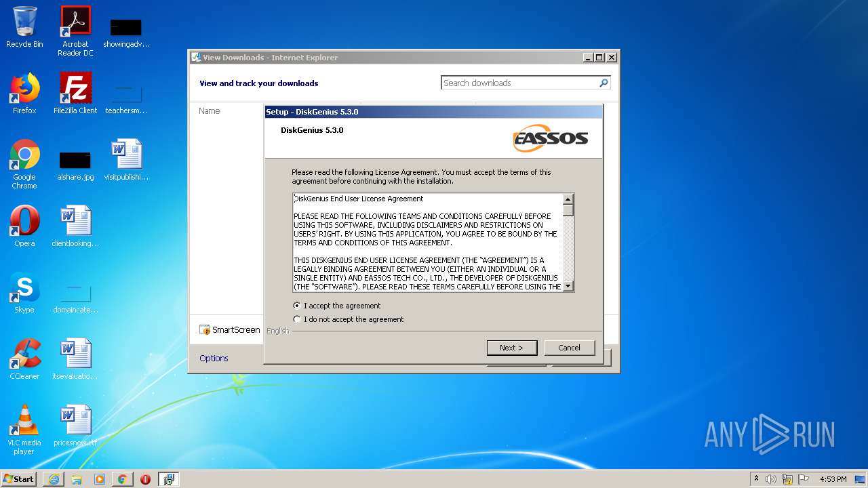Close the View Downloads window
Image resolution: width=868 pixels, height=488 pixels.
click(611, 58)
